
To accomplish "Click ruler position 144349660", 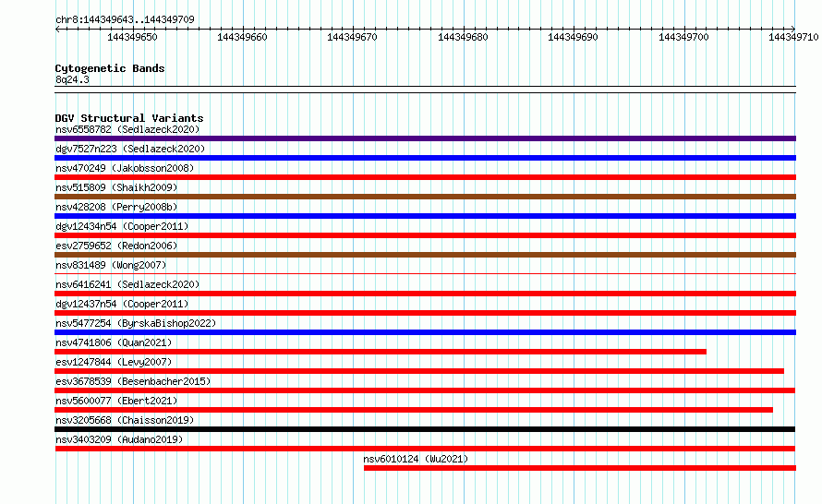I will 242,37.
